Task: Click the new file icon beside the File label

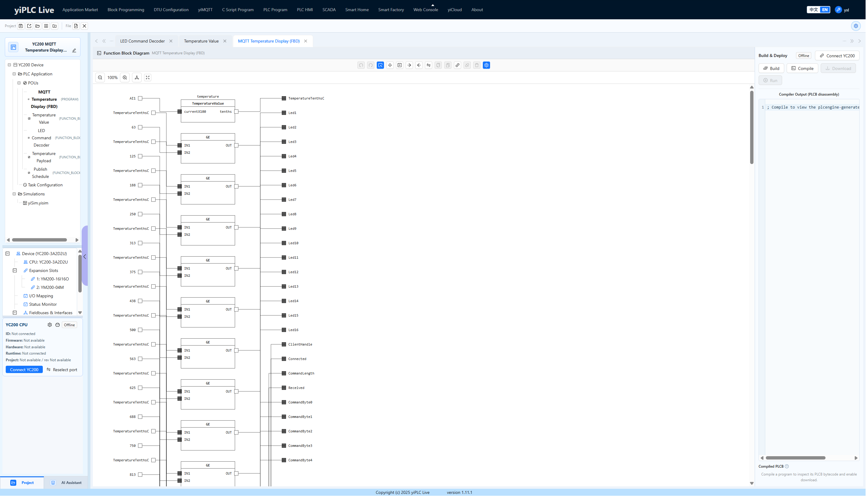Action: 76,26
